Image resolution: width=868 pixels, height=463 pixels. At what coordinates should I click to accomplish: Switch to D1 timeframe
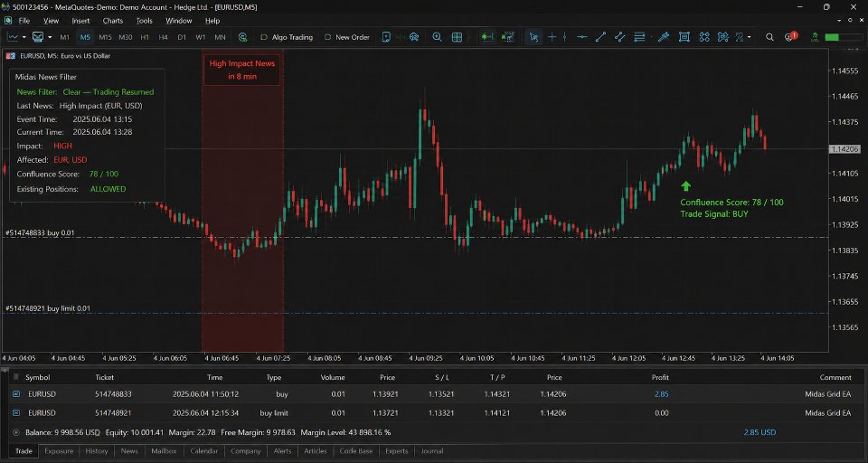coord(182,37)
